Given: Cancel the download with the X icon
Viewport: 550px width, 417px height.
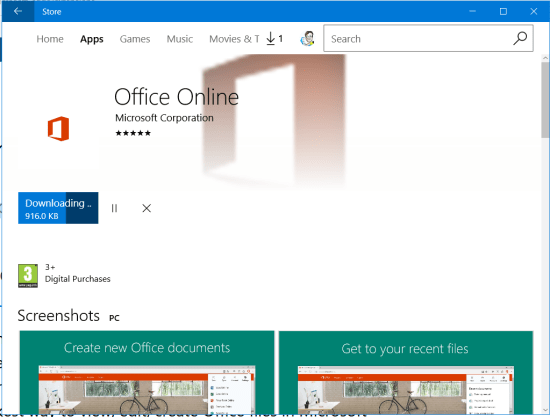Looking at the screenshot, I should click(147, 208).
